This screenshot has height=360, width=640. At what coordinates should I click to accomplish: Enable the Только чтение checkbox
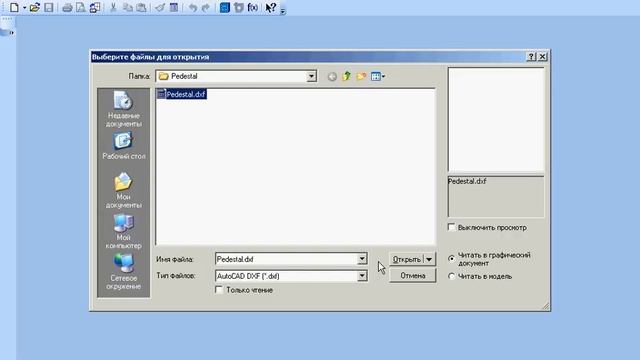219,290
